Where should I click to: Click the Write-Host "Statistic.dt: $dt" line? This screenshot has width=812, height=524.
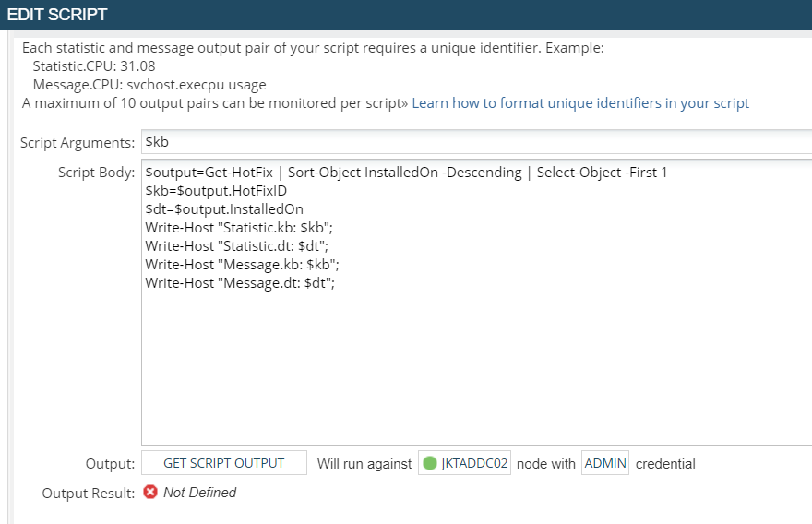236,246
